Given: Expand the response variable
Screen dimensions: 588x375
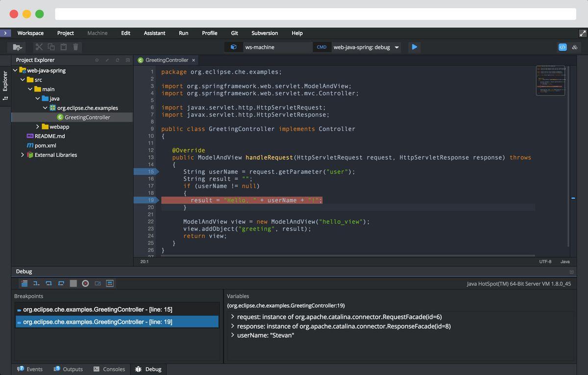Looking at the screenshot, I should 232,326.
